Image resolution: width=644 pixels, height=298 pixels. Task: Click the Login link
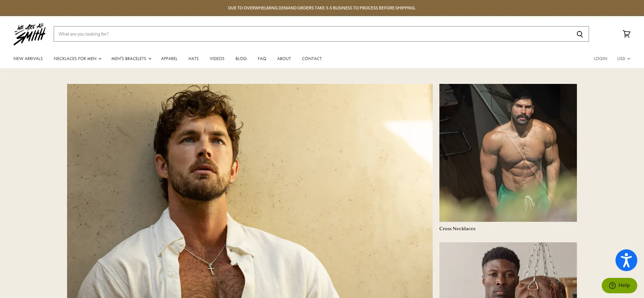(600, 59)
